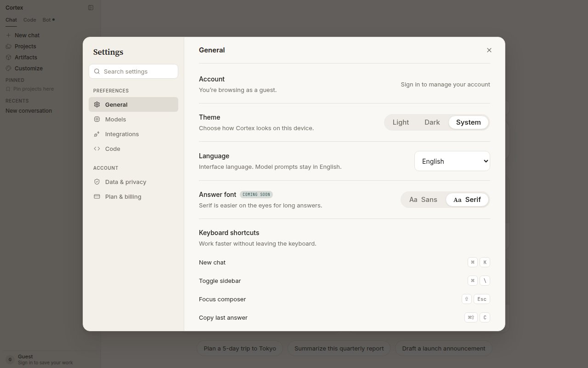Click Draft a launch announcement suggestion

pyautogui.click(x=444, y=348)
